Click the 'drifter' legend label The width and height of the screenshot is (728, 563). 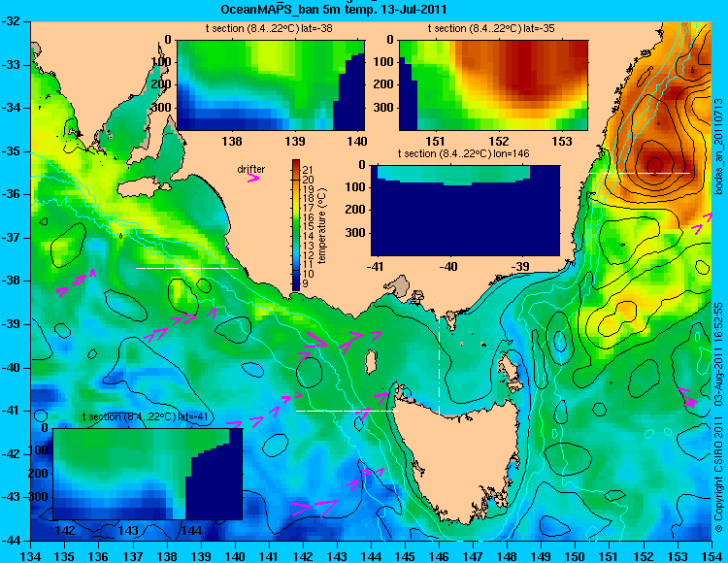coord(250,170)
